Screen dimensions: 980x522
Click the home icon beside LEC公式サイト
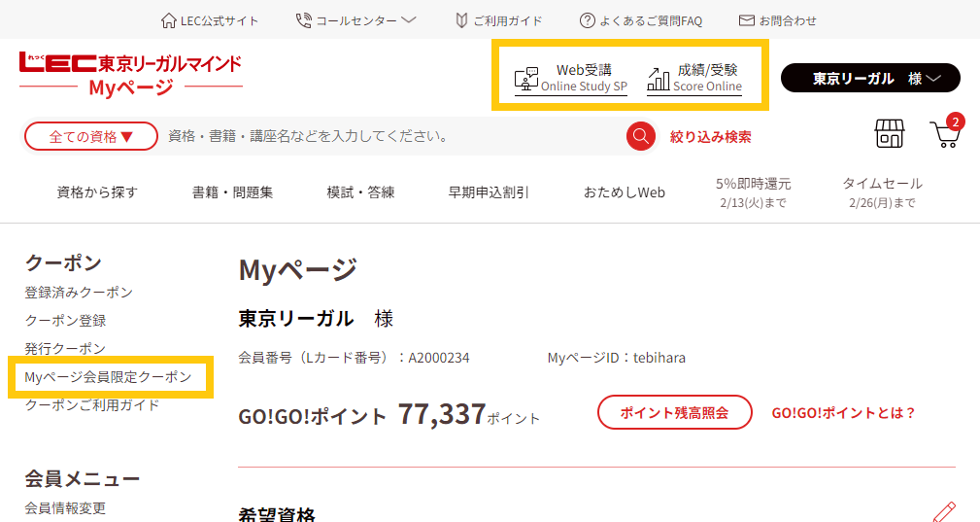(x=168, y=20)
